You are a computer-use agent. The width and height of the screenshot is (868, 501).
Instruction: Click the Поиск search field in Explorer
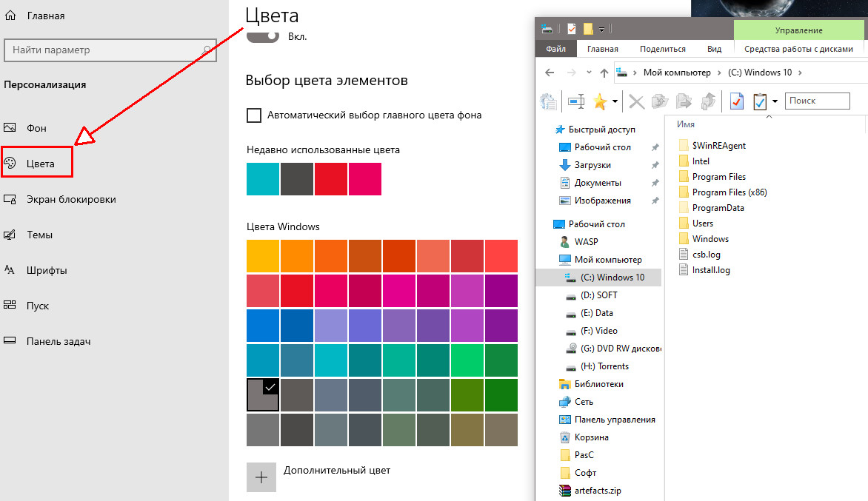click(x=818, y=101)
